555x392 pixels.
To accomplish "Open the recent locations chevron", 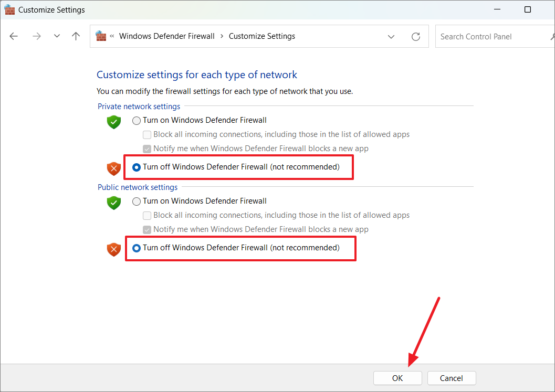I will [x=57, y=36].
